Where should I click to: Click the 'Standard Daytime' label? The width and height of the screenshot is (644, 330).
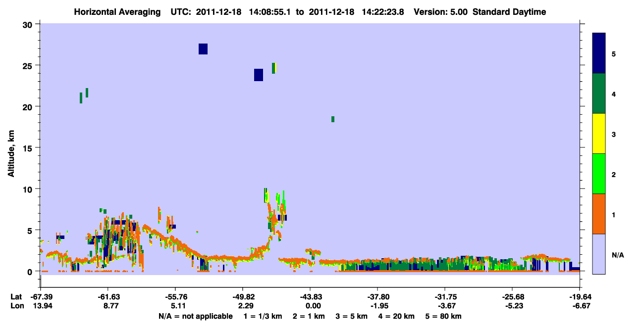509,12
